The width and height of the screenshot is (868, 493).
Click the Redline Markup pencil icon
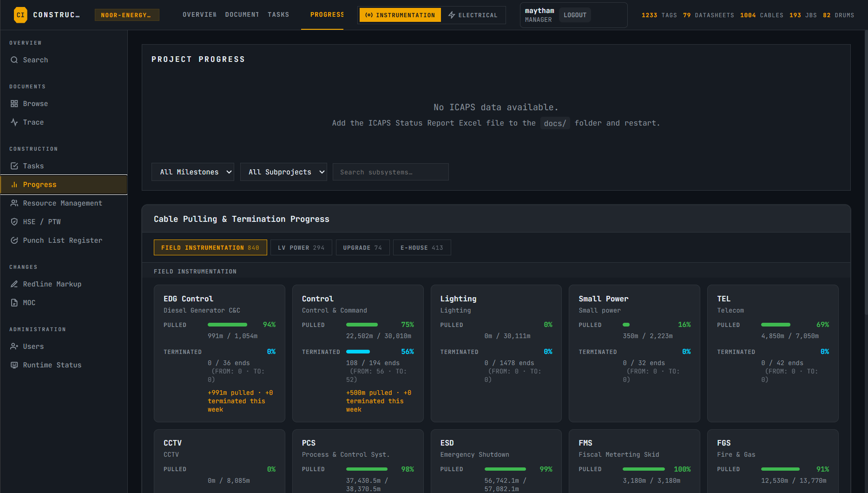click(x=14, y=284)
